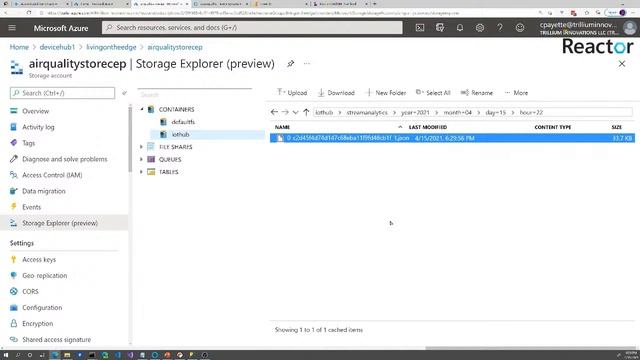Focus the storage tree search box
Screen dimensions: 640x360
pyautogui.click(x=195, y=95)
